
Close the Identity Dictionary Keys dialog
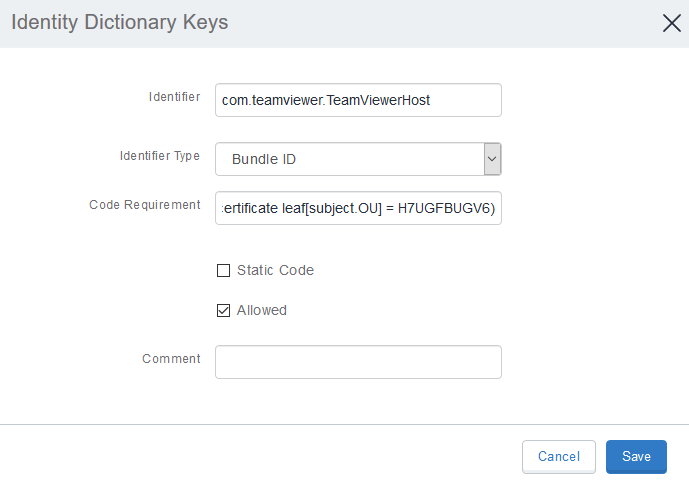672,23
